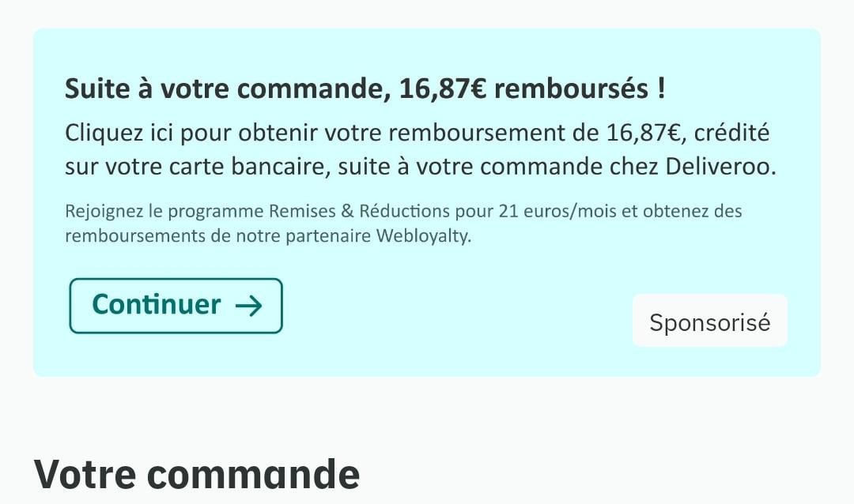Click the 'Votre commande' section heading
Screen dimensions: 854x504
197,475
